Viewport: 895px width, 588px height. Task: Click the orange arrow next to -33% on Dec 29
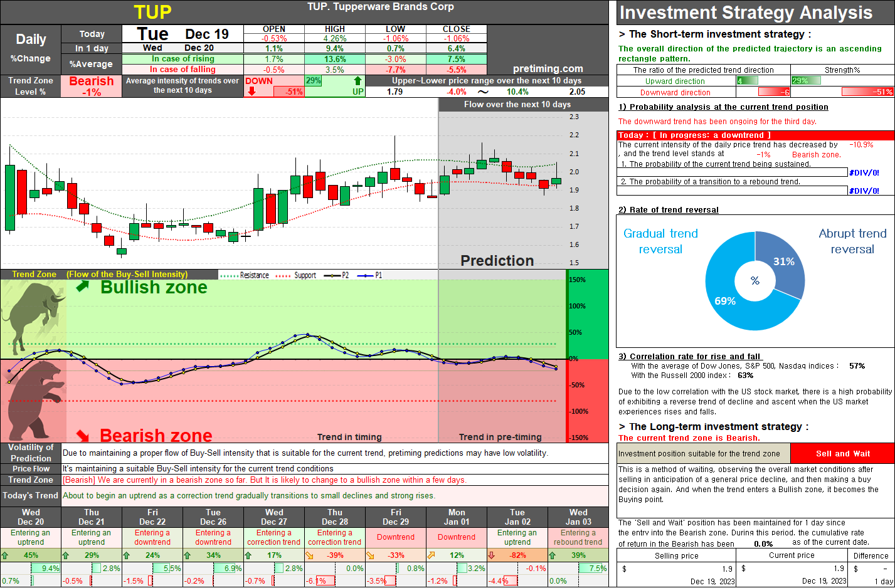click(x=370, y=555)
